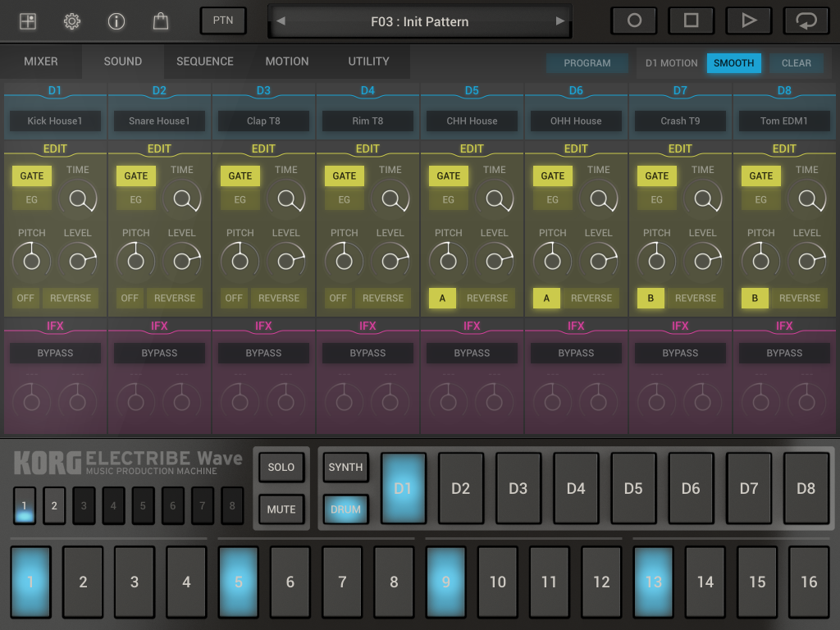
Task: Open the Kick House1 sample selector
Action: click(x=55, y=121)
